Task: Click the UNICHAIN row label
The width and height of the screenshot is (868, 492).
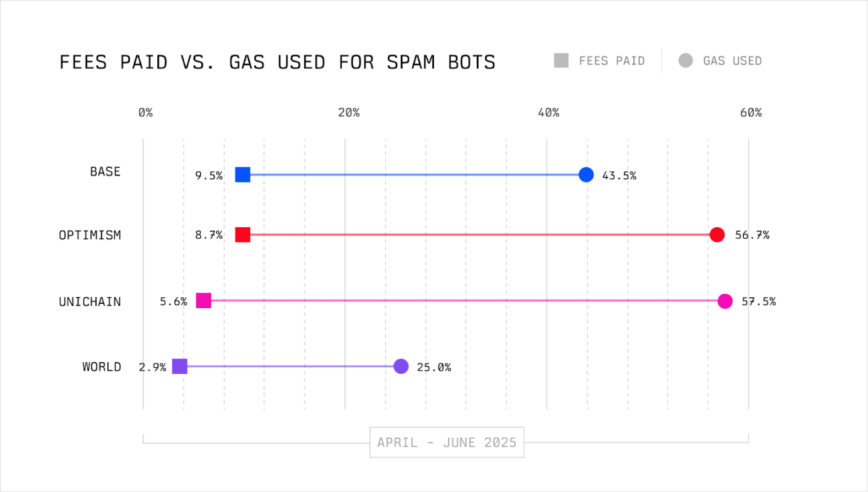Action: point(90,301)
